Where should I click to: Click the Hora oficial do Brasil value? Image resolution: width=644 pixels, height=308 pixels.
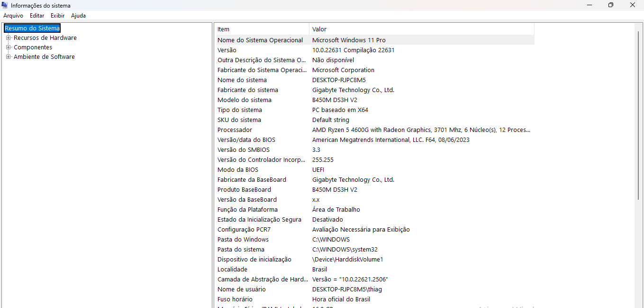pos(341,299)
